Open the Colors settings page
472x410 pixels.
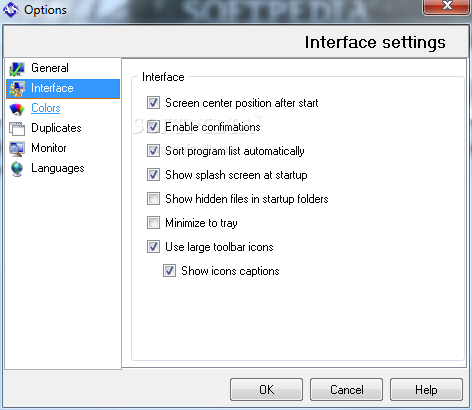(x=46, y=108)
